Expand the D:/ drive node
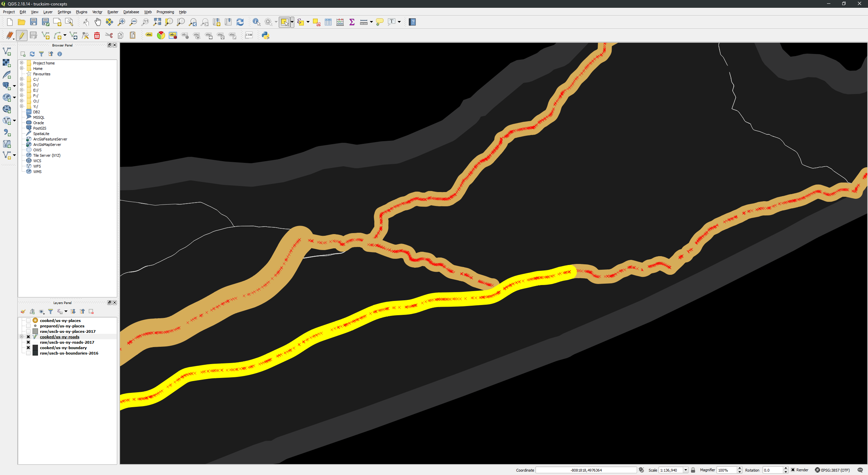Screen dimensions: 868x475 coord(22,84)
